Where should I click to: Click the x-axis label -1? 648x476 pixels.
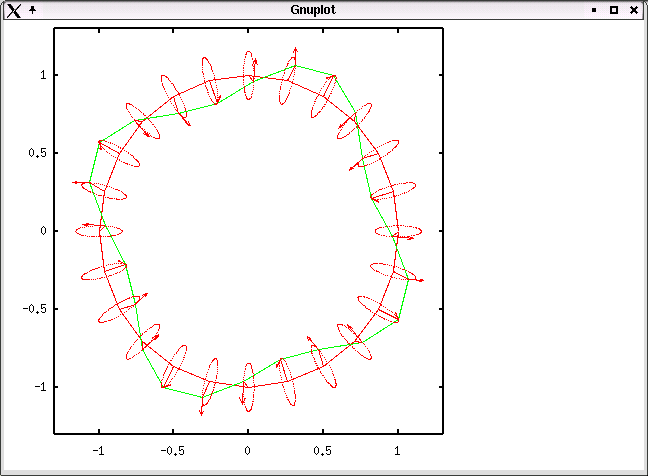(x=98, y=450)
